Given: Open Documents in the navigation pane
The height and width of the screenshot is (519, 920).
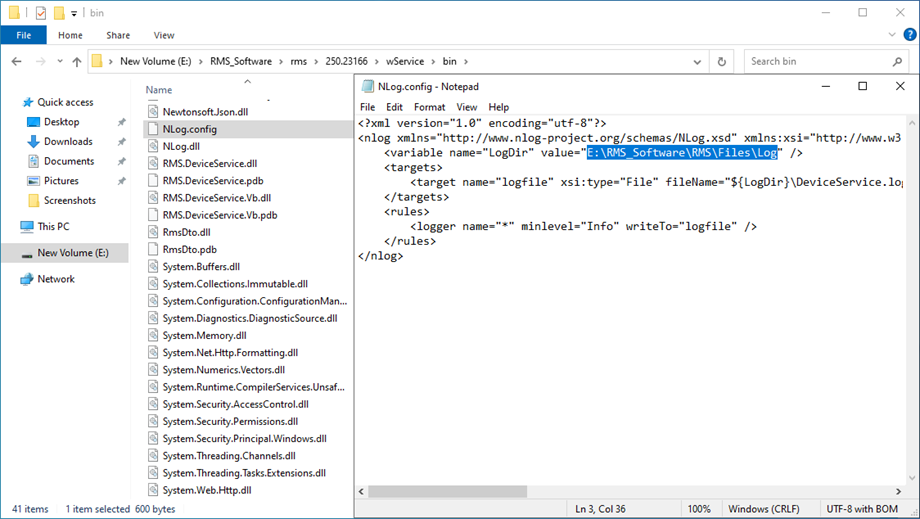Looking at the screenshot, I should click(69, 161).
